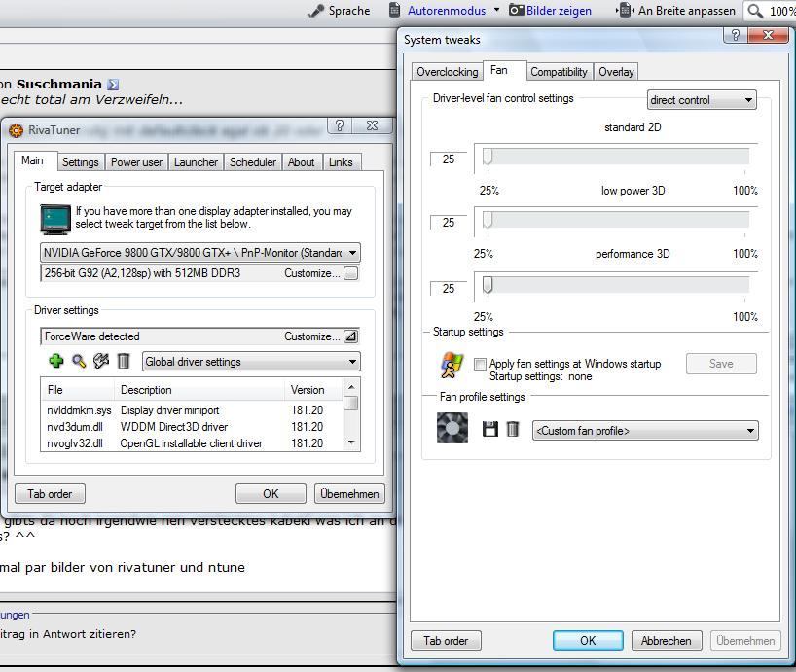Click the Version column header
Viewport: 796px width, 672px height.
(x=313, y=390)
